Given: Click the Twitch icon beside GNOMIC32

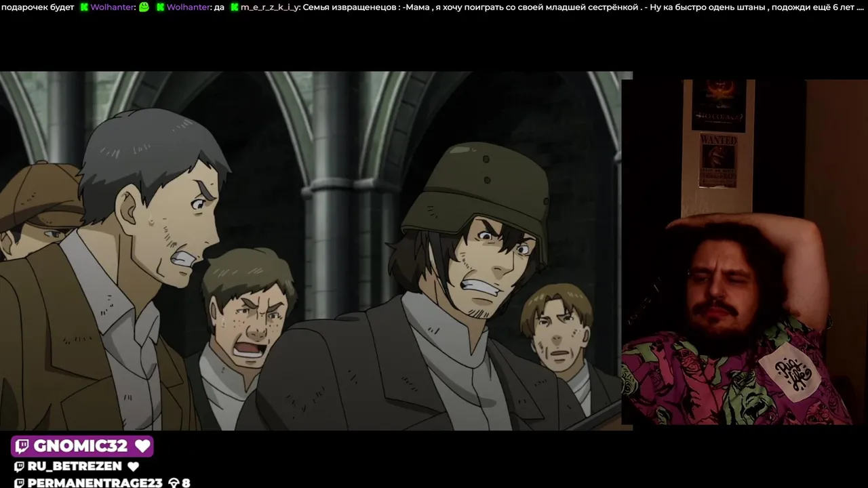Looking at the screenshot, I should tap(22, 446).
